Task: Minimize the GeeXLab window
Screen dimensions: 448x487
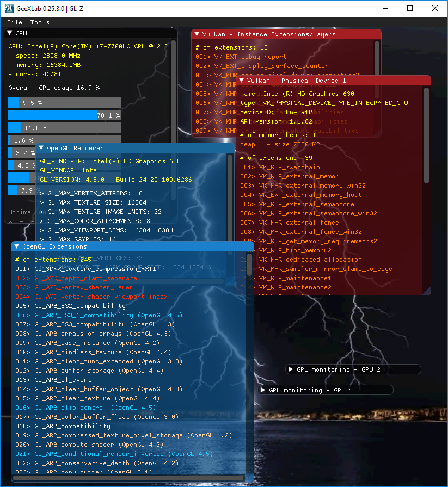Action: (385, 8)
